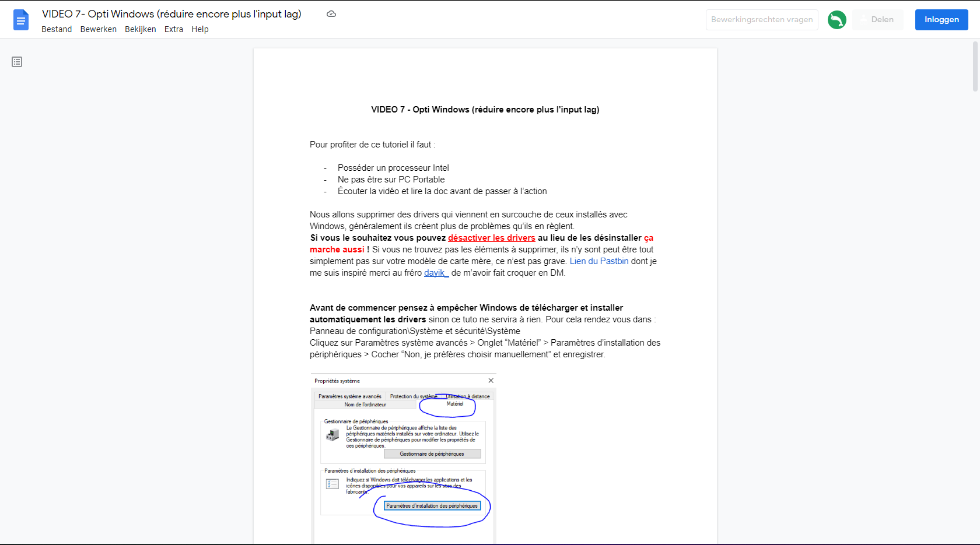The height and width of the screenshot is (545, 980).
Task: Click the Bewerkingsrechten vragen field
Action: pyautogui.click(x=762, y=19)
